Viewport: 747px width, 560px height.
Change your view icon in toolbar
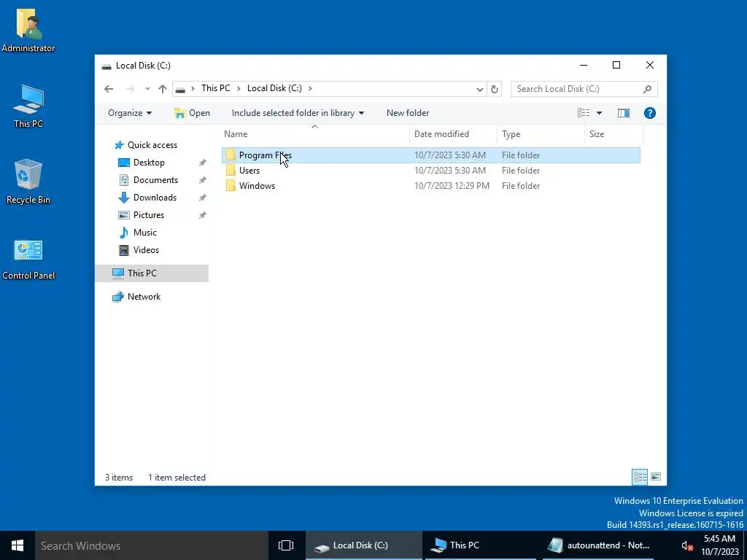tap(584, 113)
